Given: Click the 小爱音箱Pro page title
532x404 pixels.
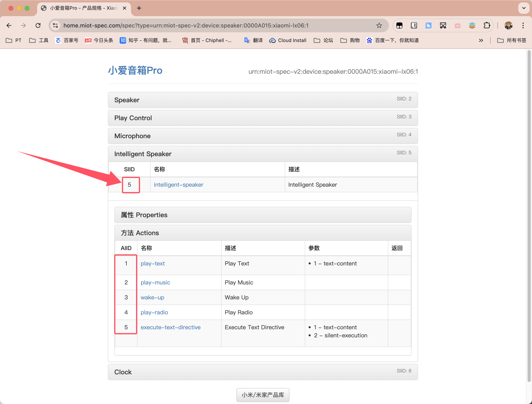Looking at the screenshot, I should 135,70.
